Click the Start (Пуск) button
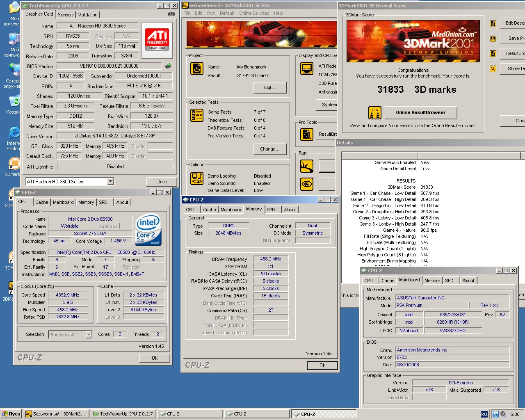525x420 pixels. click(11, 414)
